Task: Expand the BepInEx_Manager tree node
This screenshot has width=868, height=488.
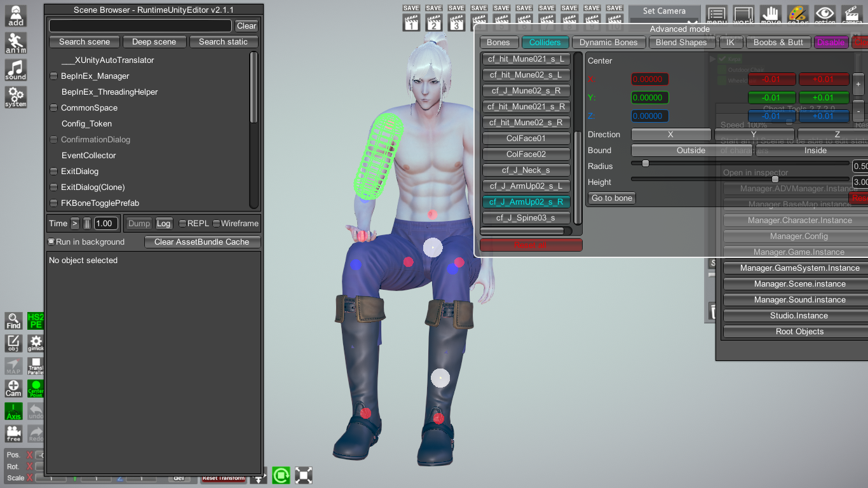Action: tap(54, 76)
